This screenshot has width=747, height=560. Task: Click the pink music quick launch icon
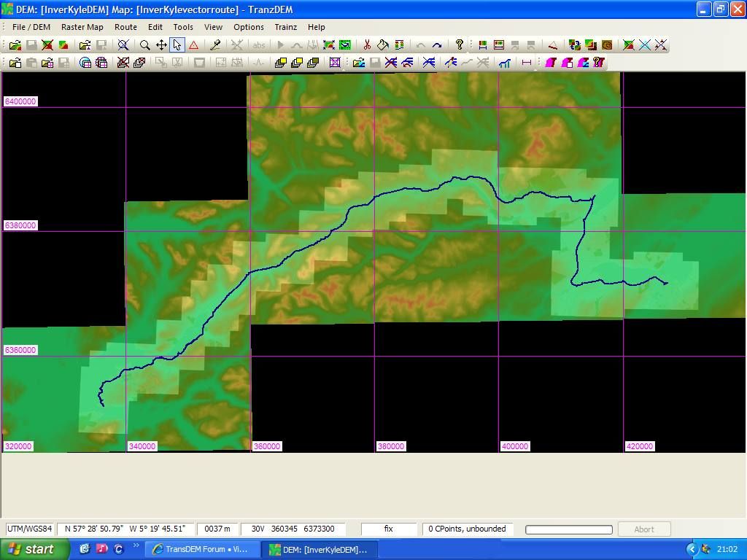[x=102, y=549]
